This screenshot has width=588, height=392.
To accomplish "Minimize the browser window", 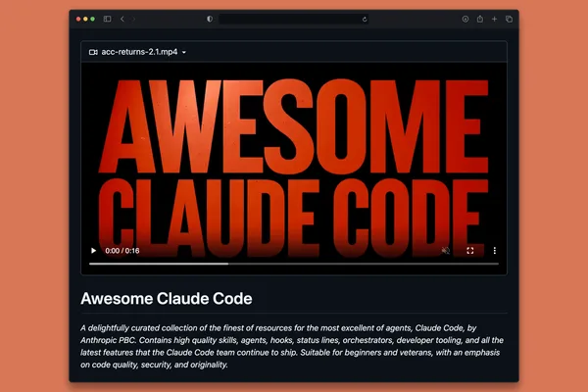I will [x=85, y=19].
